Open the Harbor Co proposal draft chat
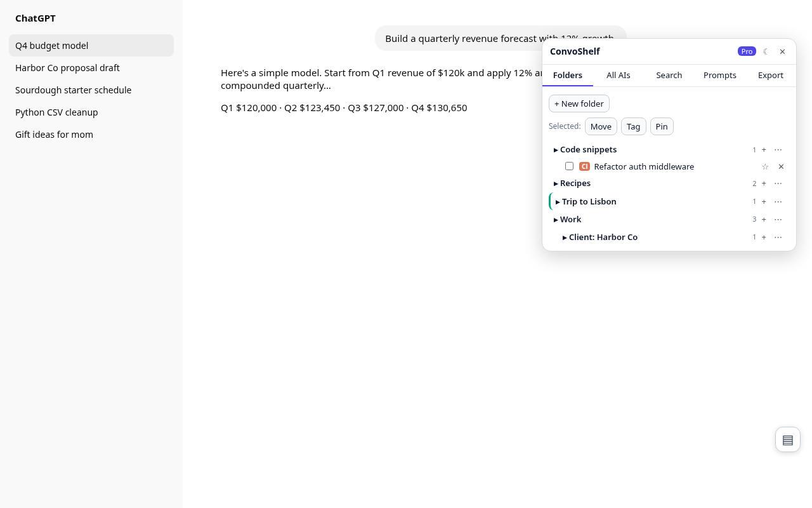This screenshot has height=508, width=812. point(91,68)
